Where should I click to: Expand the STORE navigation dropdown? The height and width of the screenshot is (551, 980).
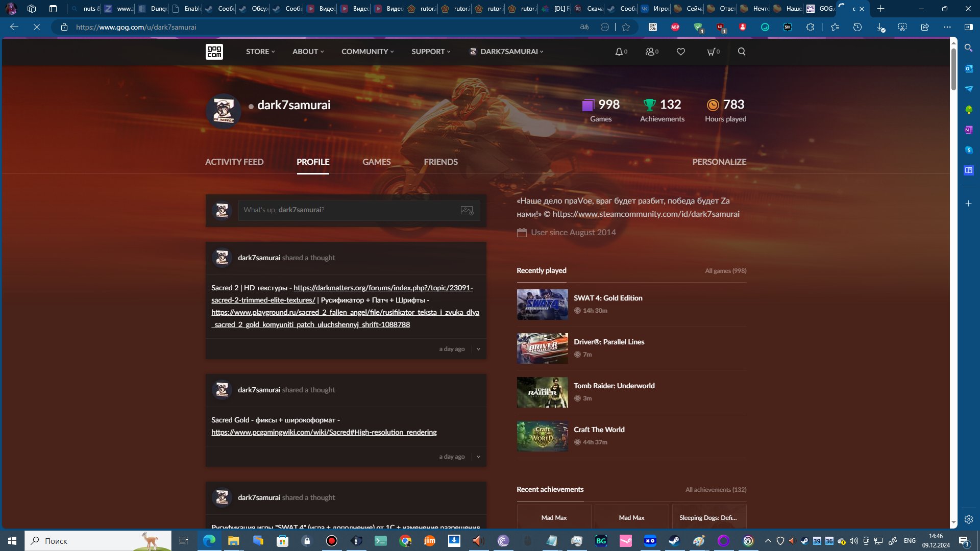pyautogui.click(x=260, y=51)
